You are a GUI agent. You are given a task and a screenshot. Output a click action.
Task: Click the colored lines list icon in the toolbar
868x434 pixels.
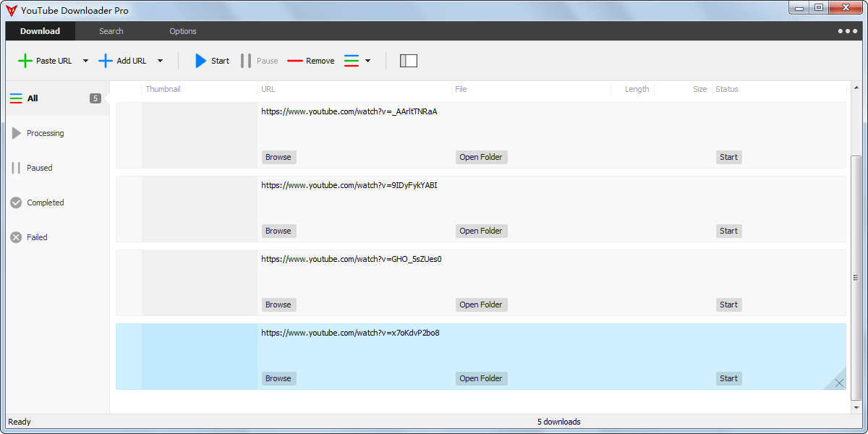(x=352, y=61)
